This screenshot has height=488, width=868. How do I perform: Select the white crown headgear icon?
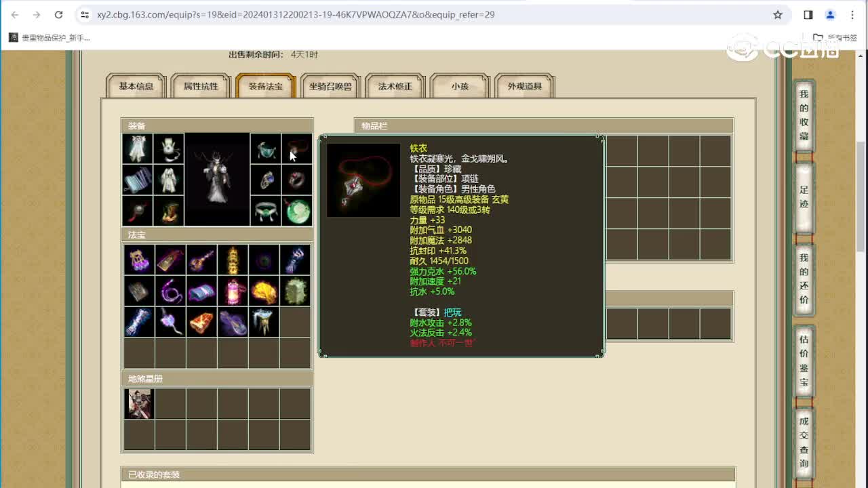tap(169, 148)
